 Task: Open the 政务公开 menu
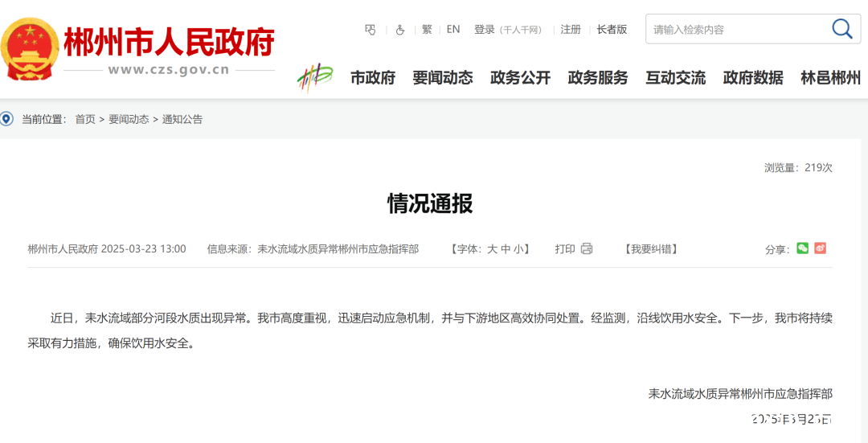pyautogui.click(x=520, y=78)
